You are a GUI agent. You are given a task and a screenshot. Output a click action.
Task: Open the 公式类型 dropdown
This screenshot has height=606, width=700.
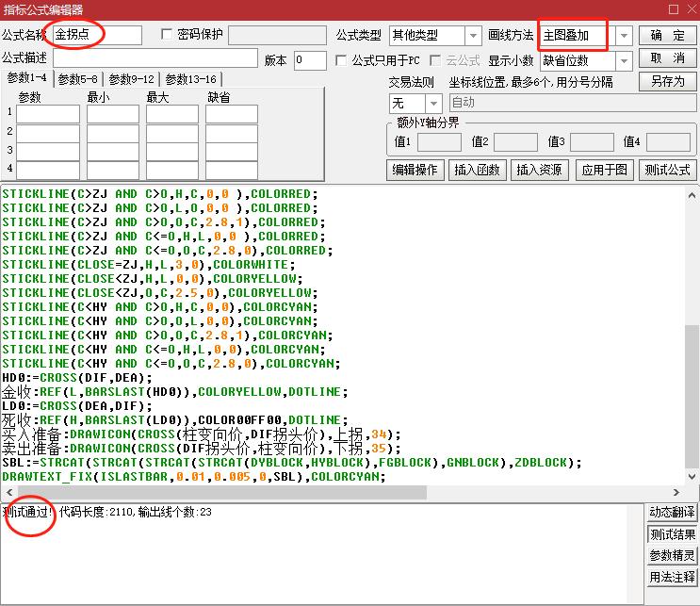pos(473,36)
